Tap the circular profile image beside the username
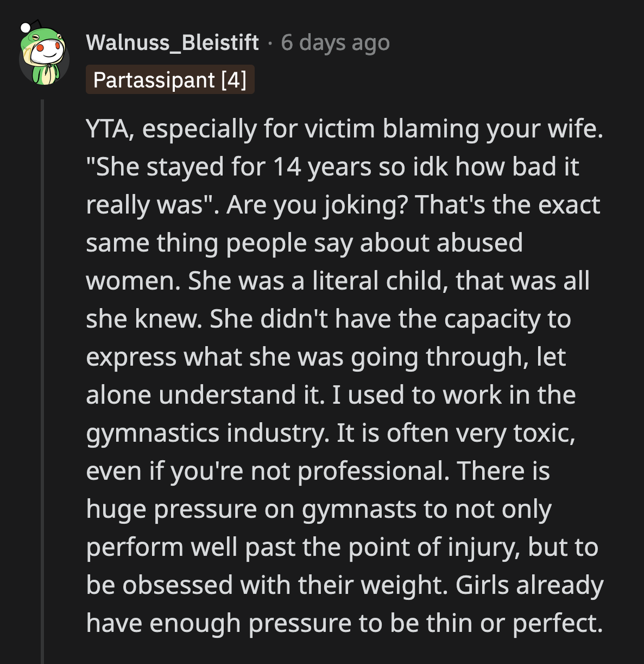 [45, 54]
